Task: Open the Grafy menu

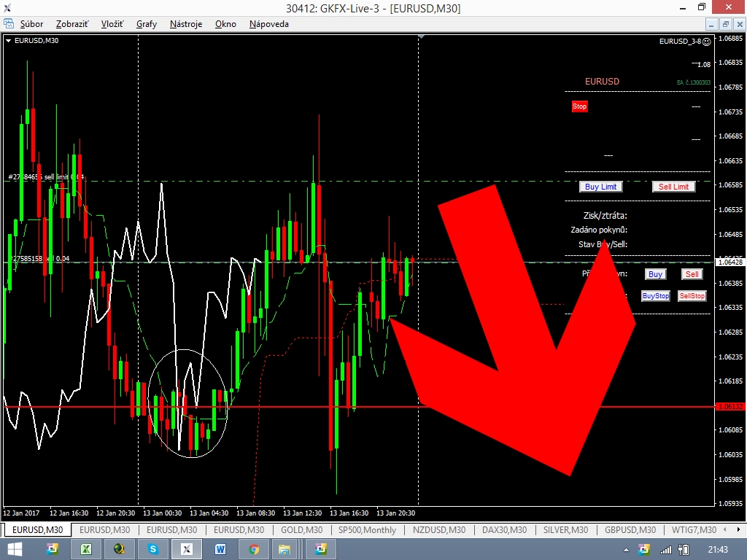Action: click(x=146, y=24)
